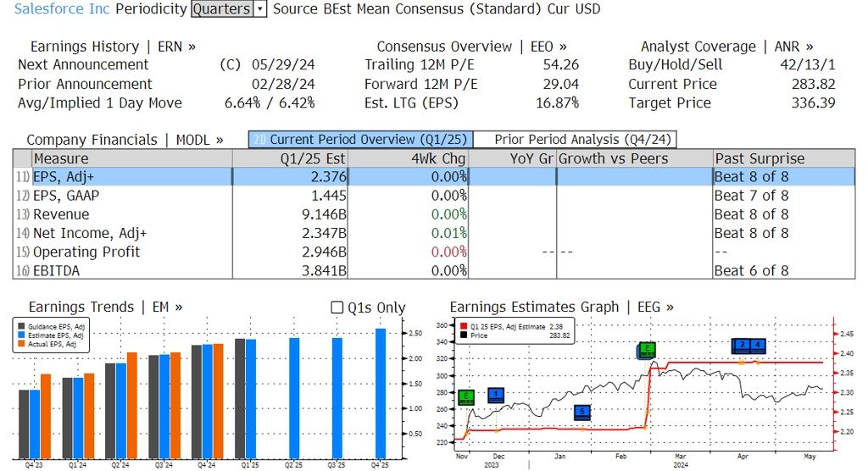This screenshot has height=471, width=868.
Task: Click the Est. LTG (EPS) value 16.87%
Action: [558, 103]
